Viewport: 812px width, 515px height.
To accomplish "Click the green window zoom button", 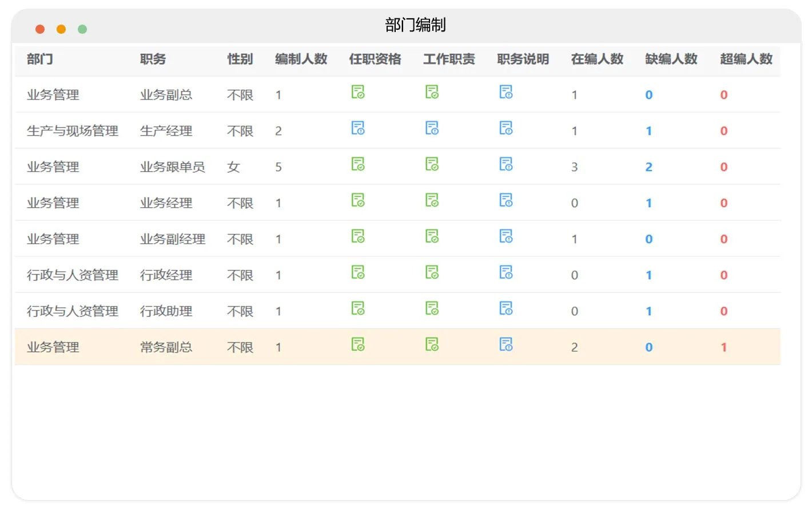I will (82, 29).
